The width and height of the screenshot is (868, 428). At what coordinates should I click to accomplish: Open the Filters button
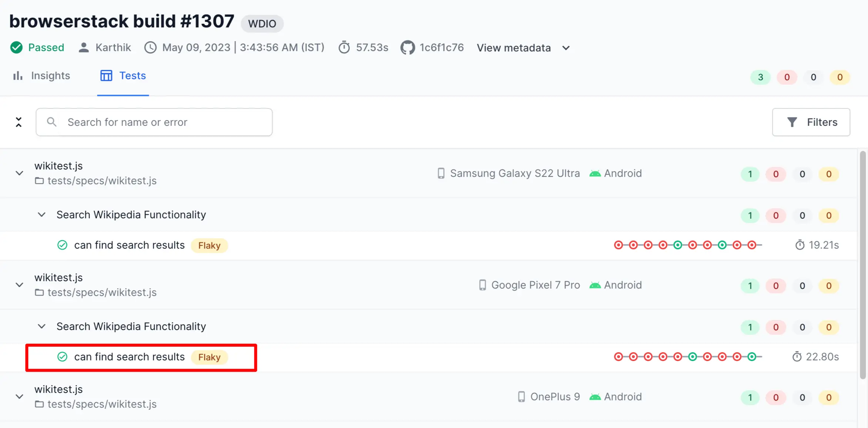(x=811, y=122)
